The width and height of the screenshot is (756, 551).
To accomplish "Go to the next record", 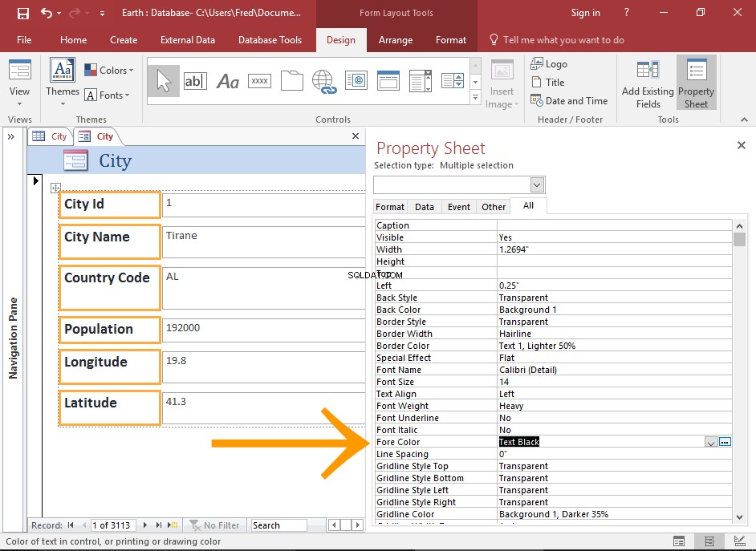I will [x=145, y=525].
